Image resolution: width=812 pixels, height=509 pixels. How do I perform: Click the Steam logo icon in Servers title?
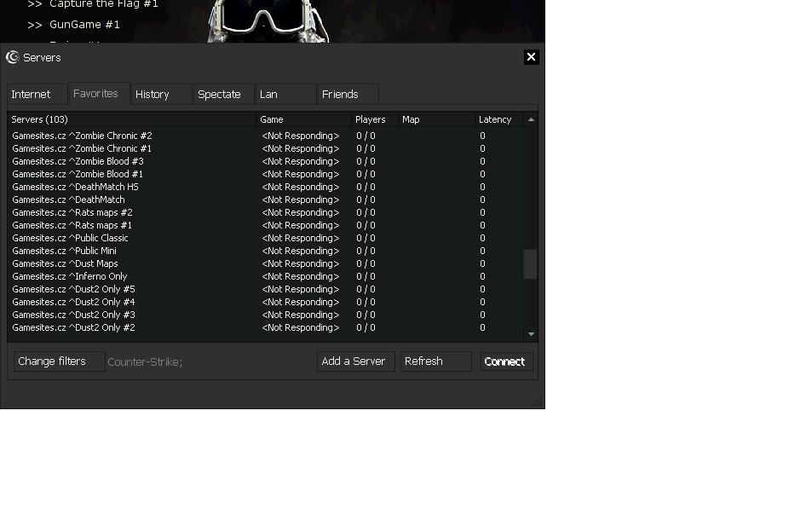tap(12, 57)
